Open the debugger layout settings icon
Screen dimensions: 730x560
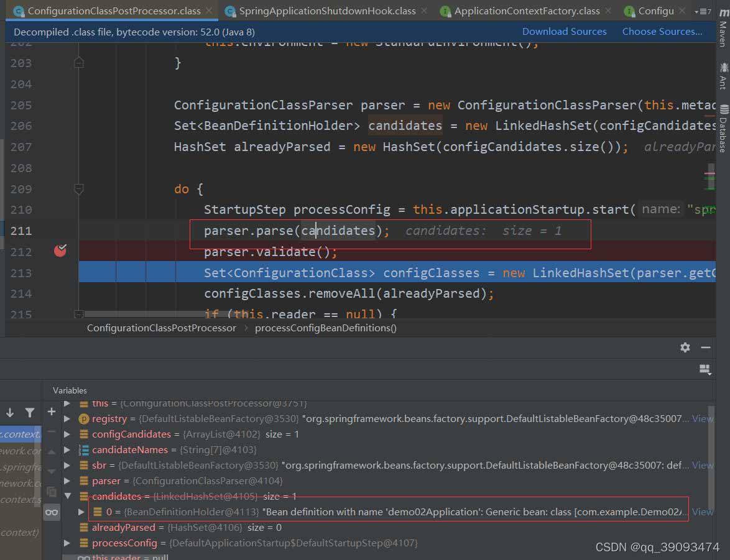pyautogui.click(x=705, y=369)
